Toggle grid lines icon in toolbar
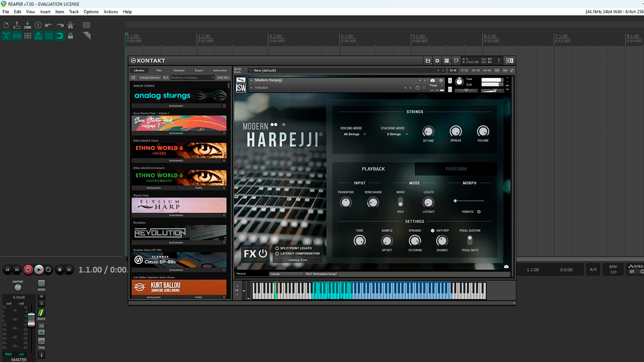The width and height of the screenshot is (644, 362). point(49,36)
